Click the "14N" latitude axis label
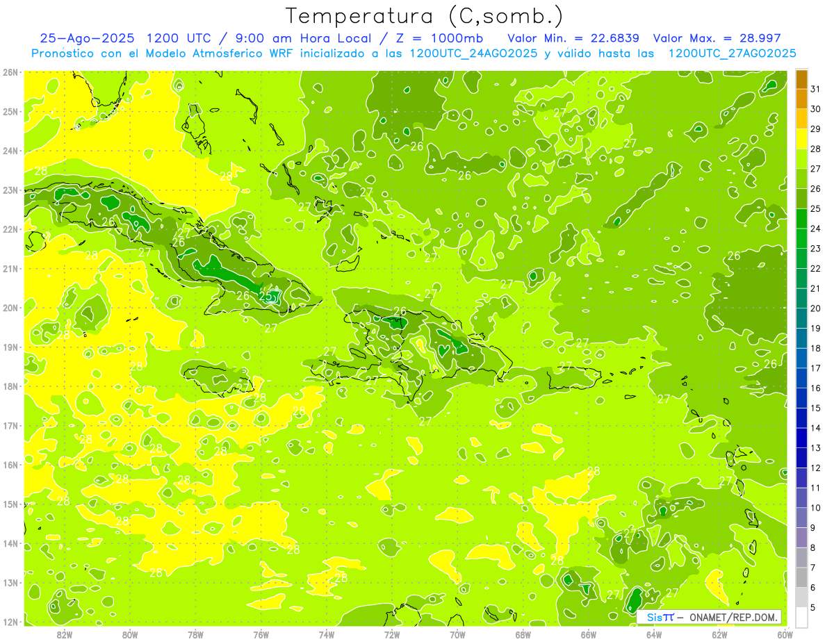 [10, 543]
